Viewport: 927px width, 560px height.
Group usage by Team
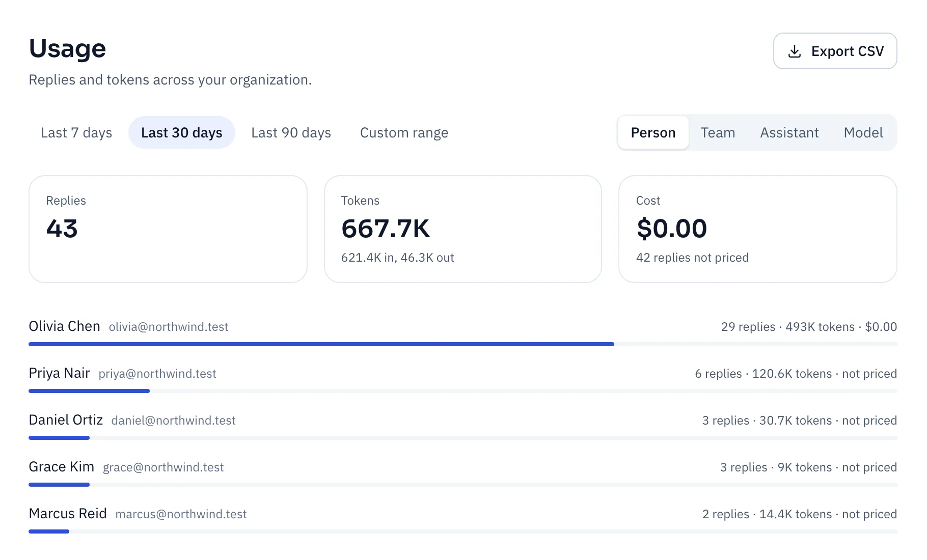(x=718, y=132)
